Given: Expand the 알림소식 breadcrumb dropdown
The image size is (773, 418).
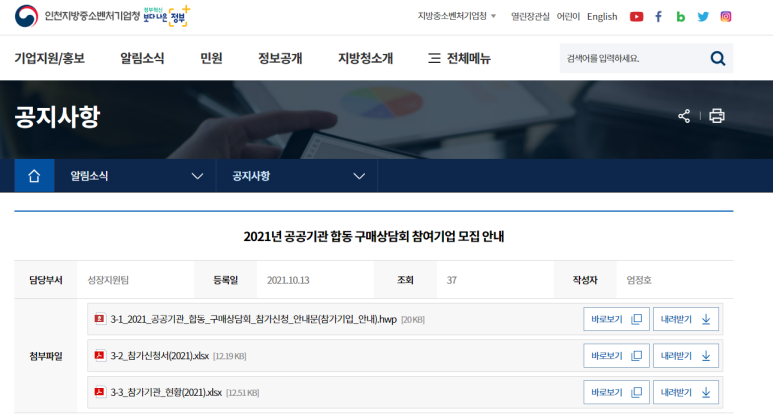Looking at the screenshot, I should tap(135, 176).
